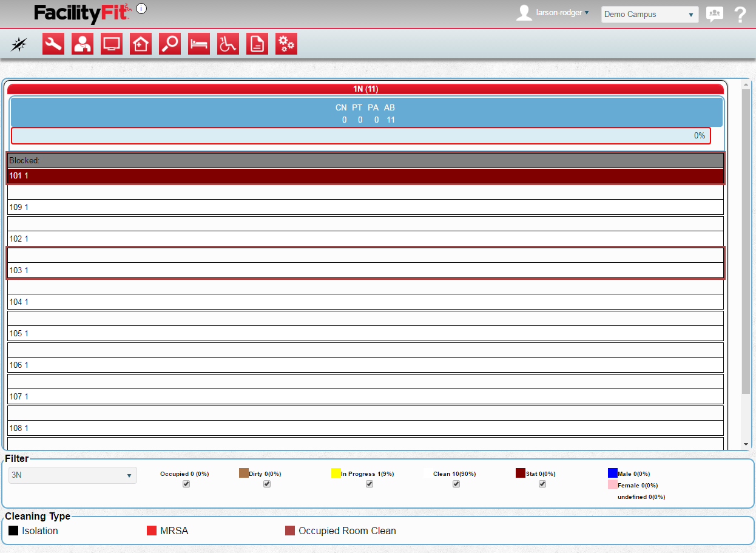756x553 pixels.
Task: Click the info icon beside FacilityFit logo
Action: (141, 8)
